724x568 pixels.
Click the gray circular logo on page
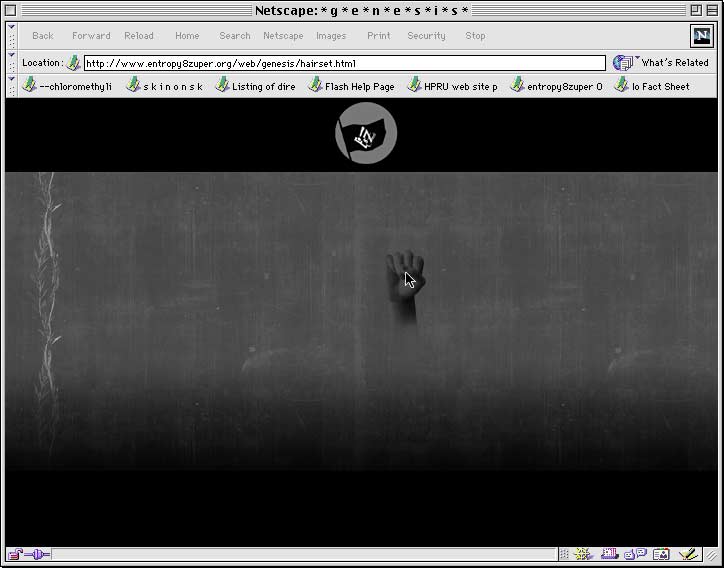[x=366, y=134]
